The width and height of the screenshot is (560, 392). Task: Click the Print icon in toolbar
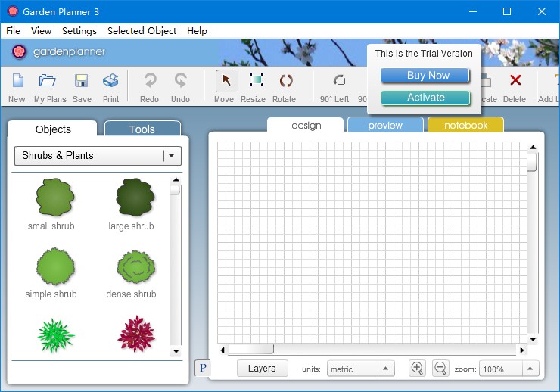(110, 81)
